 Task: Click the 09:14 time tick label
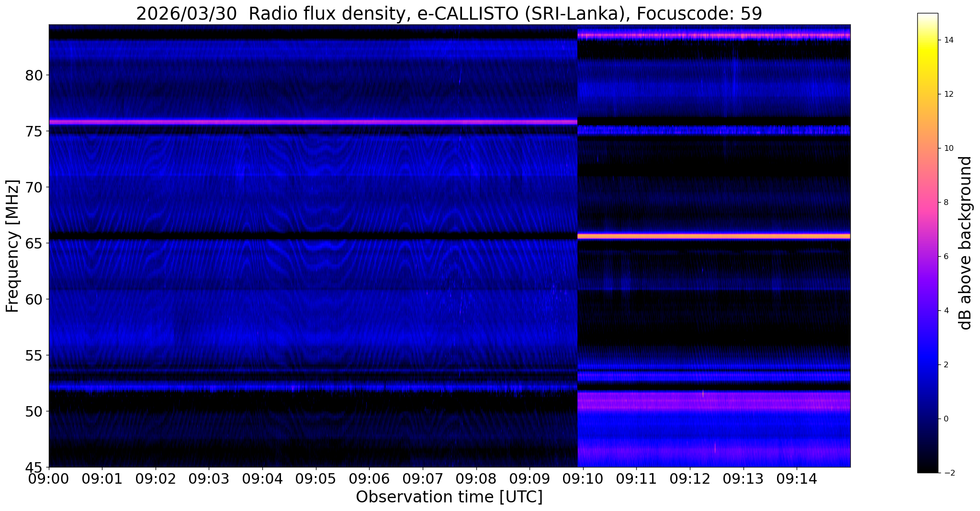pos(797,479)
